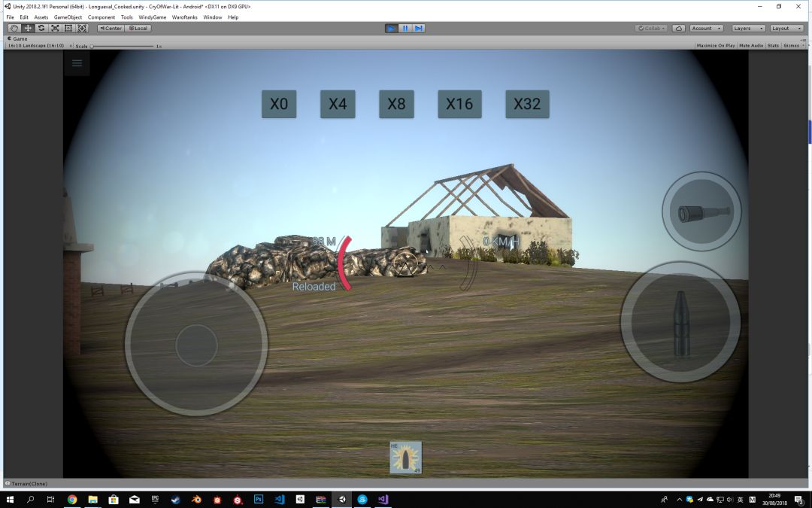The width and height of the screenshot is (812, 508).
Task: Select the Hand tool in Unity toolbar
Action: point(14,28)
